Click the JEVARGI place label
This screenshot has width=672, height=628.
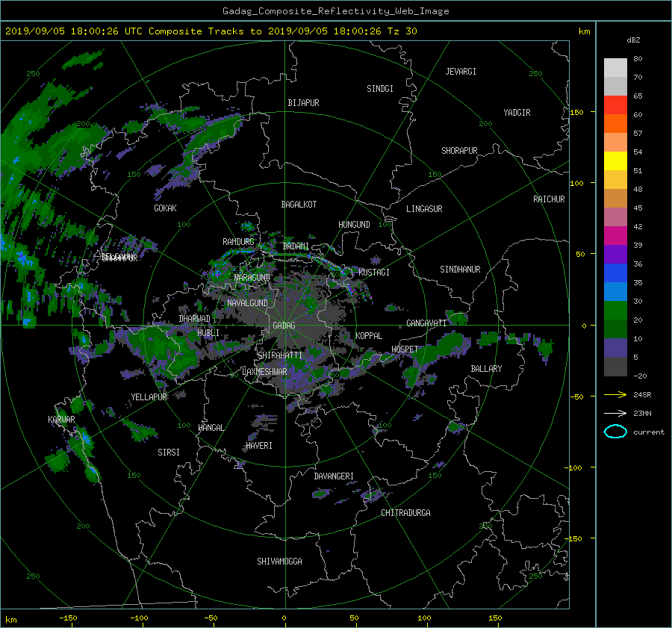[461, 72]
